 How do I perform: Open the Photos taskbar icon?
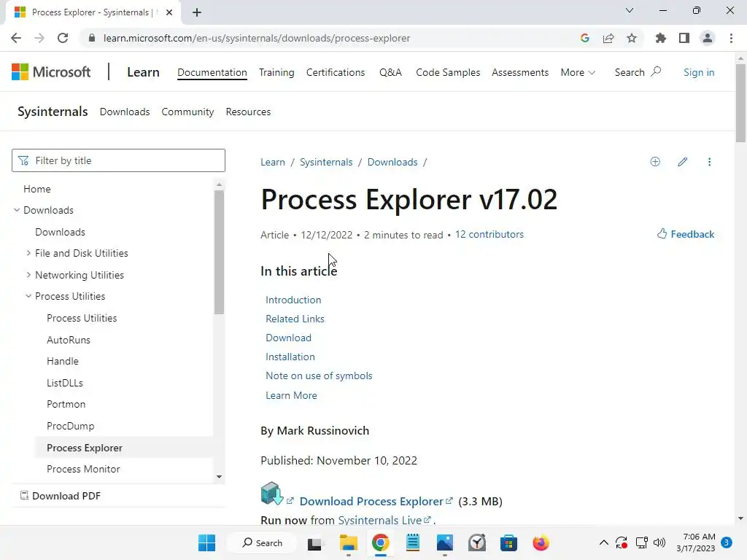pos(444,542)
